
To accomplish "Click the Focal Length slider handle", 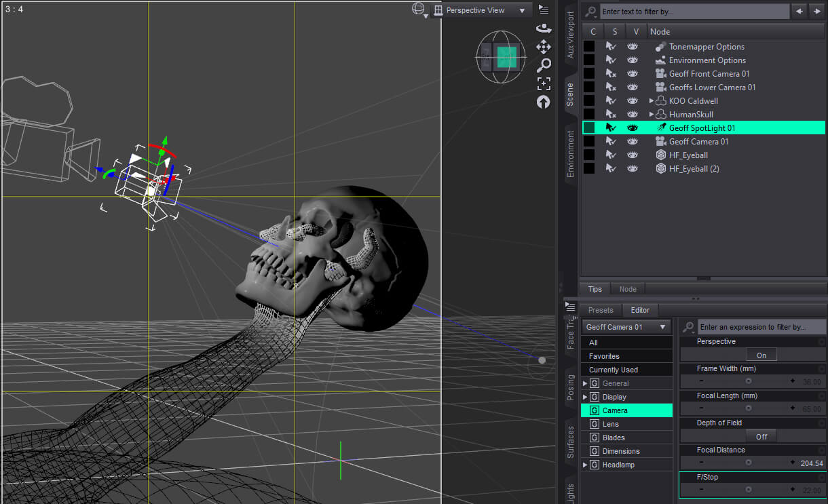I will [x=749, y=408].
